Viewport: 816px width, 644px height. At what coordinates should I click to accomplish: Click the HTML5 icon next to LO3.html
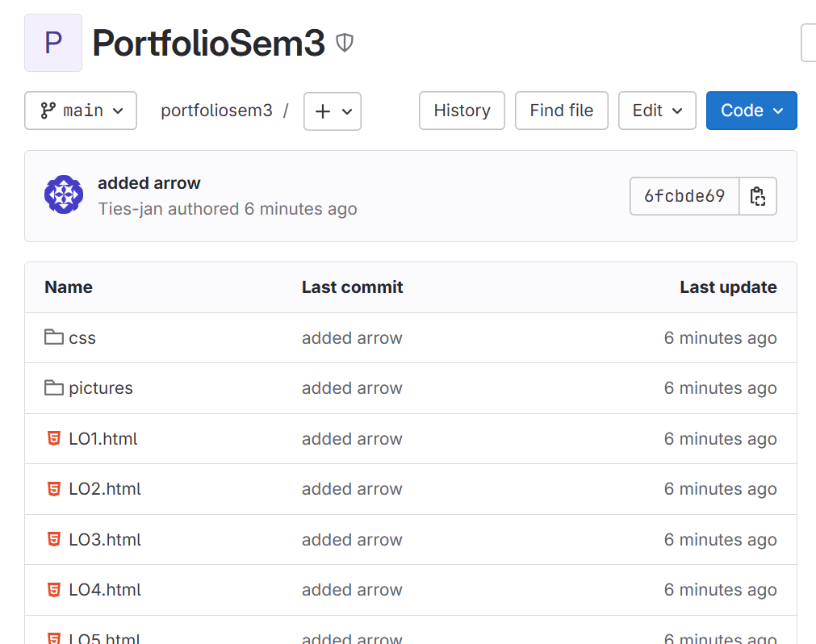coord(54,540)
